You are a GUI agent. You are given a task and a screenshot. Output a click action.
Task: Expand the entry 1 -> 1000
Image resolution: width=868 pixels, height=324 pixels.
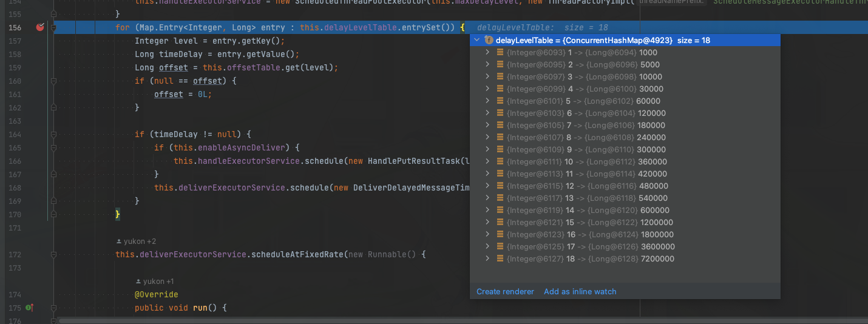[x=487, y=52]
